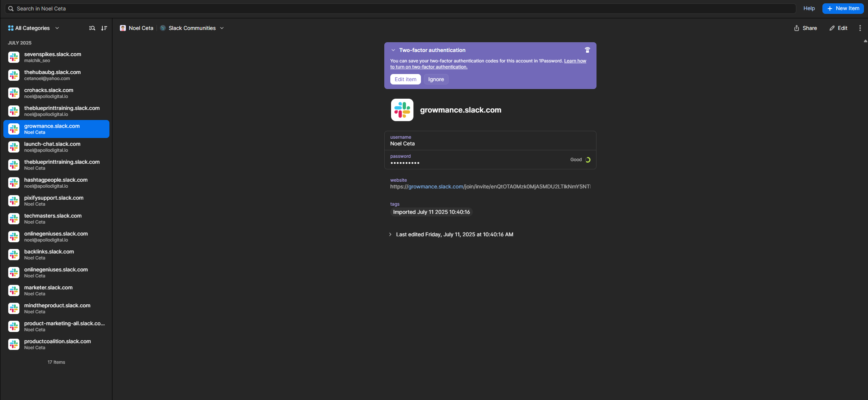Select marketer.slack.com entry text
The height and width of the screenshot is (400, 868).
49,287
